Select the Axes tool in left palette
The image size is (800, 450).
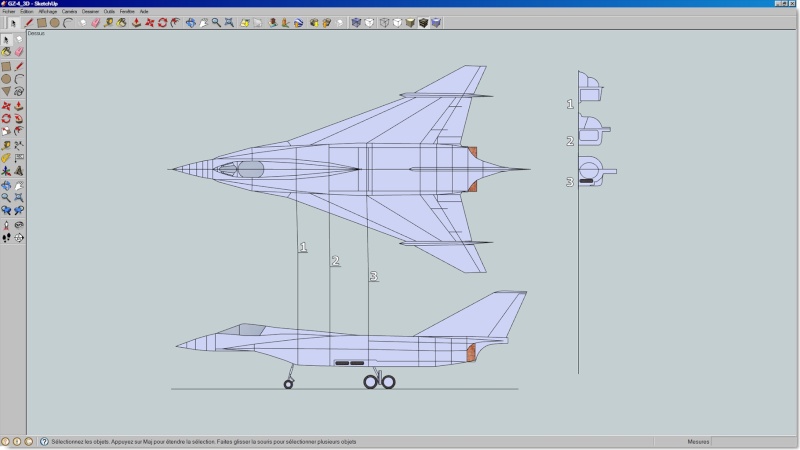[x=6, y=171]
